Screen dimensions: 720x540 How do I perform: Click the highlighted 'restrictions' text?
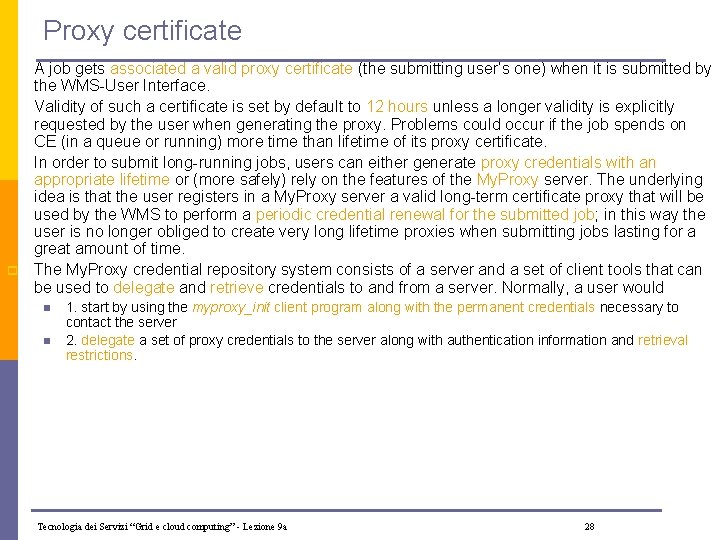pyautogui.click(x=99, y=355)
